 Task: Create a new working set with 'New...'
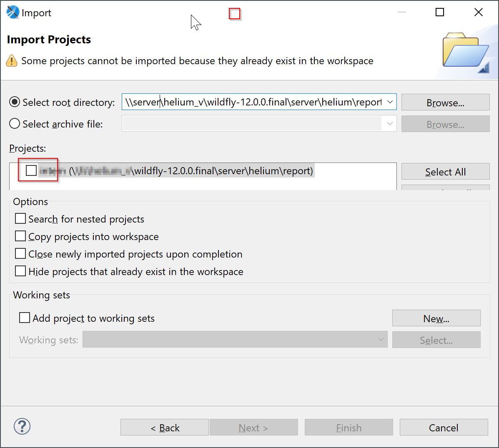pos(436,318)
